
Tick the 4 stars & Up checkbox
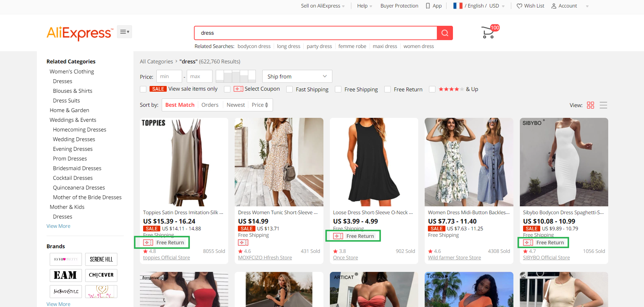coord(432,89)
